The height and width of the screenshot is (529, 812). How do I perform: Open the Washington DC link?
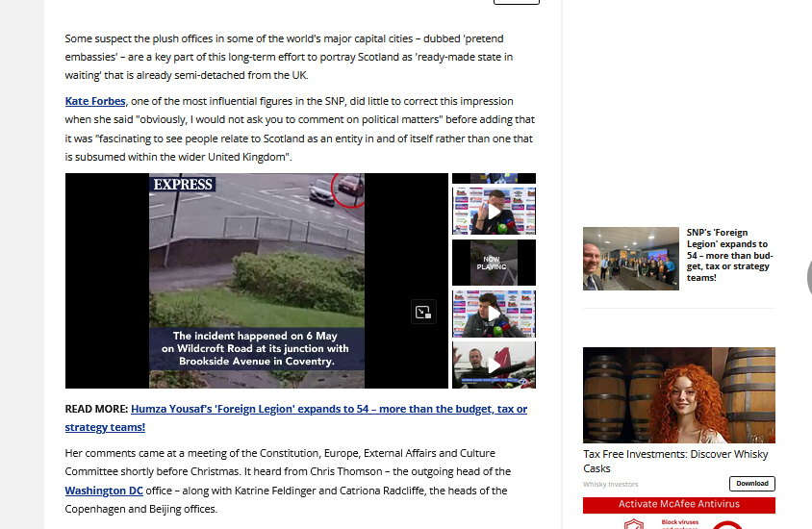[x=104, y=491]
